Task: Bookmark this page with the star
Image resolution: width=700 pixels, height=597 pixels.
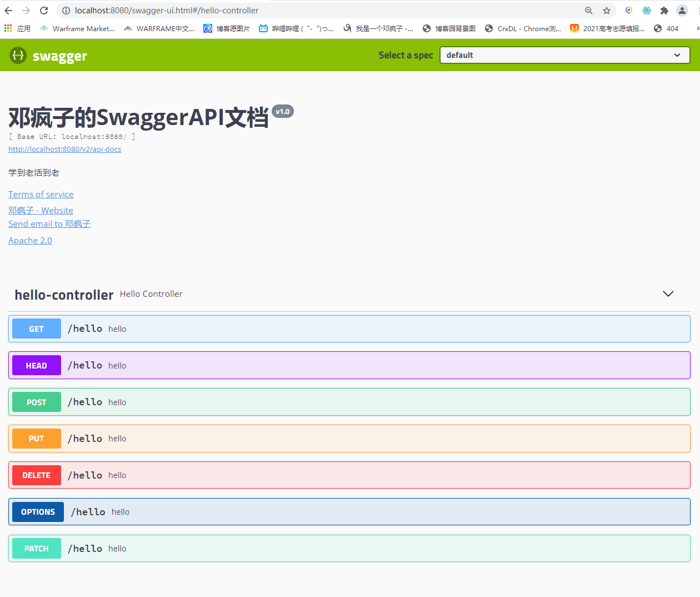Action: click(607, 11)
